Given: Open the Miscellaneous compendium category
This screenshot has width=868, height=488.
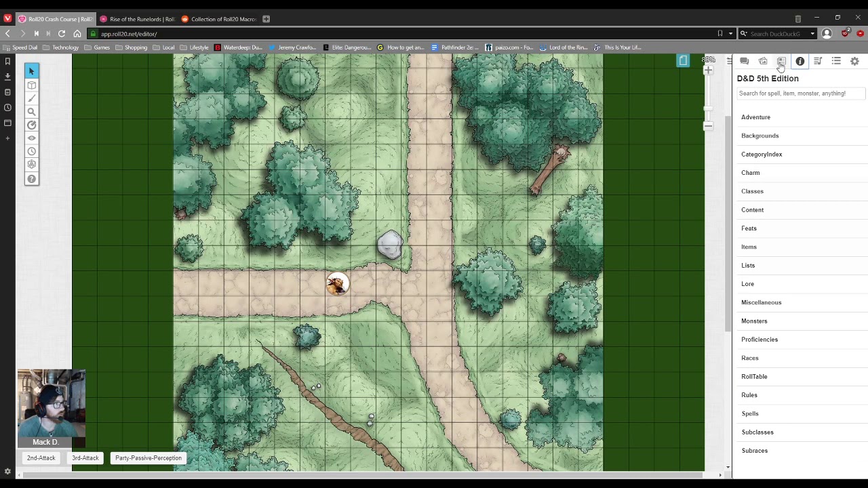Looking at the screenshot, I should click(761, 302).
